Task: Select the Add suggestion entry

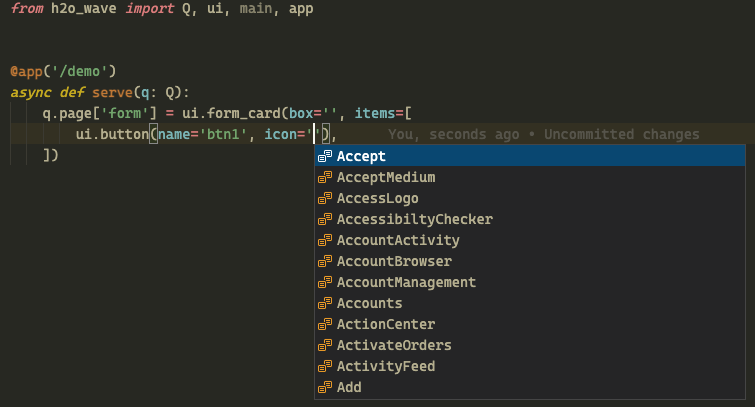Action: (x=530, y=387)
